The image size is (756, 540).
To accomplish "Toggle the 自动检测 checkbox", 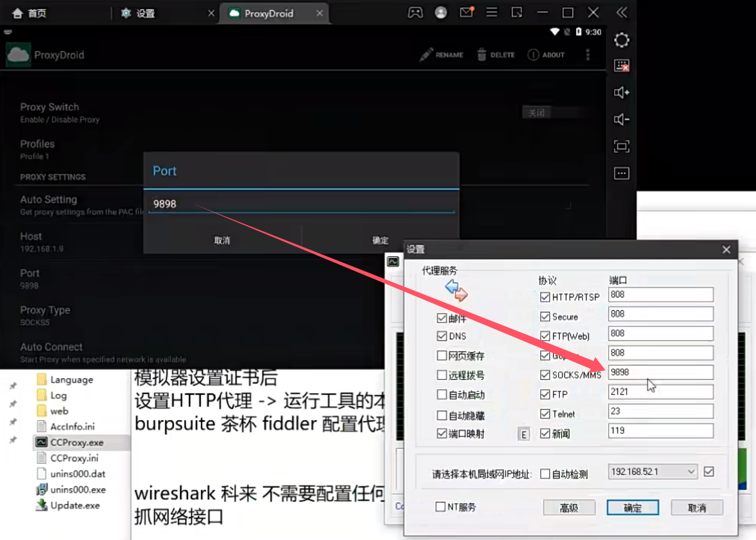I will [x=545, y=474].
